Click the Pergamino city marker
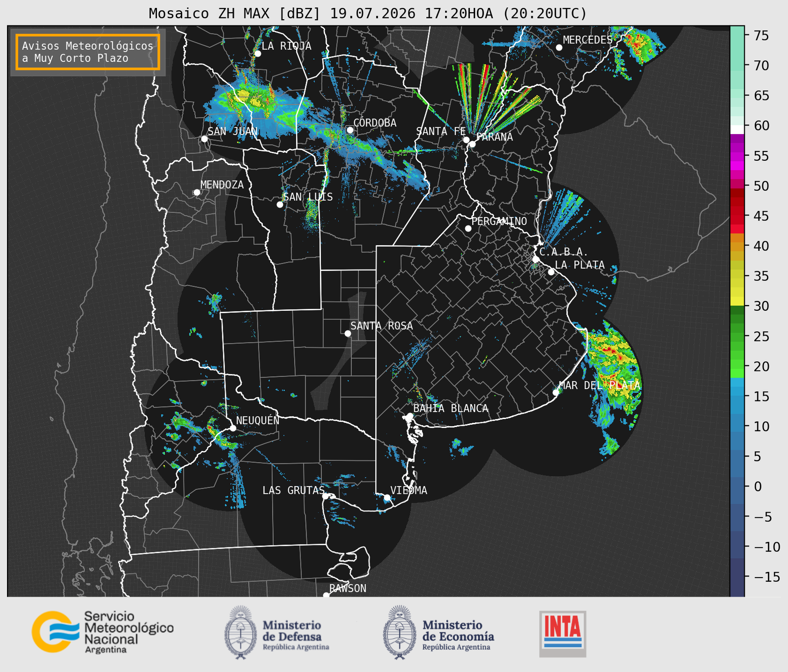This screenshot has width=788, height=672. pos(468,229)
